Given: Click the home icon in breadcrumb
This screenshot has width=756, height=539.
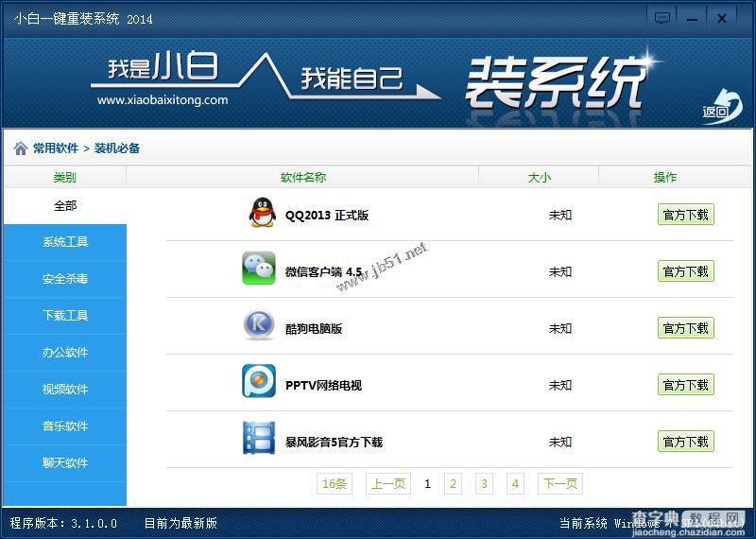Looking at the screenshot, I should [20, 148].
